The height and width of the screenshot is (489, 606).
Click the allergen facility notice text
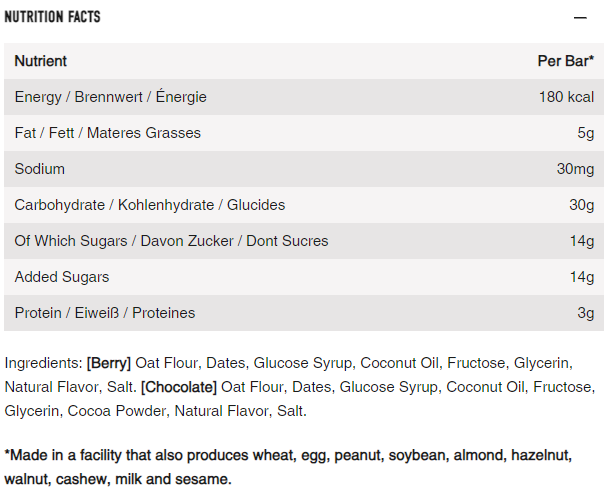288,467
